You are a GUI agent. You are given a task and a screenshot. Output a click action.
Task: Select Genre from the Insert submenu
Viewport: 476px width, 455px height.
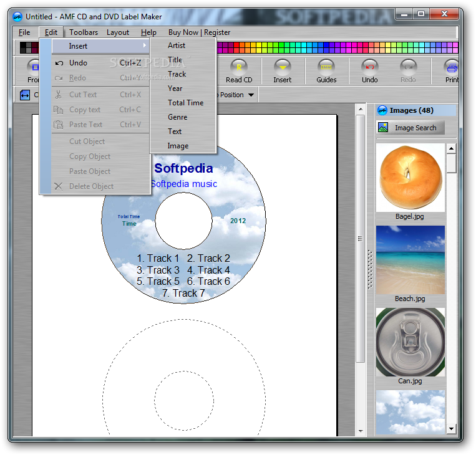[183, 117]
